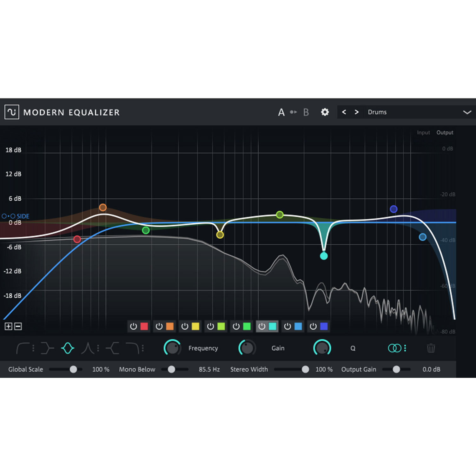The height and width of the screenshot is (476, 476).
Task: Open the settings gear
Action: 325,112
